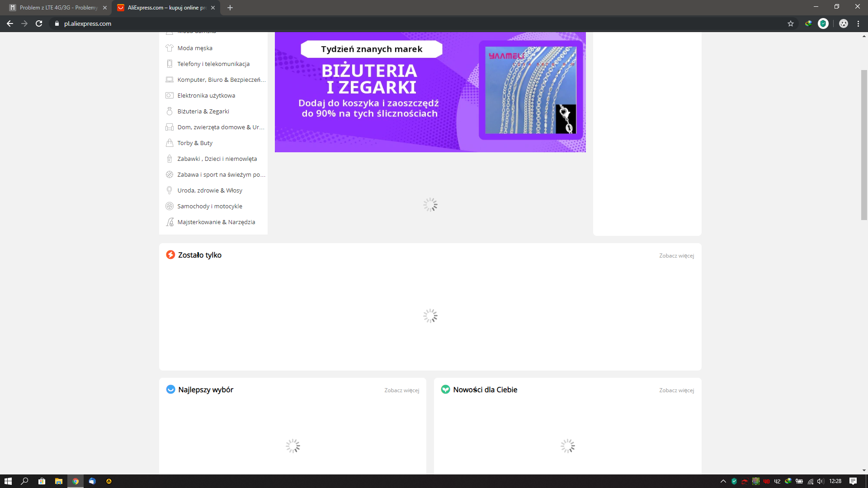868x488 pixels.
Task: Select Majsterkowanie & Narzędzia category
Action: pos(216,222)
